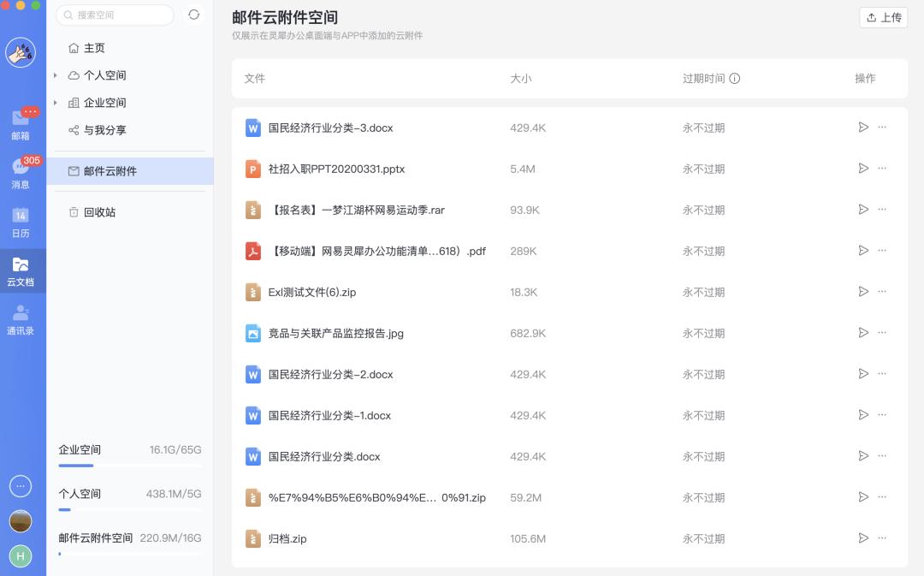Click the 上传 upload button
The image size is (924, 576).
click(883, 17)
